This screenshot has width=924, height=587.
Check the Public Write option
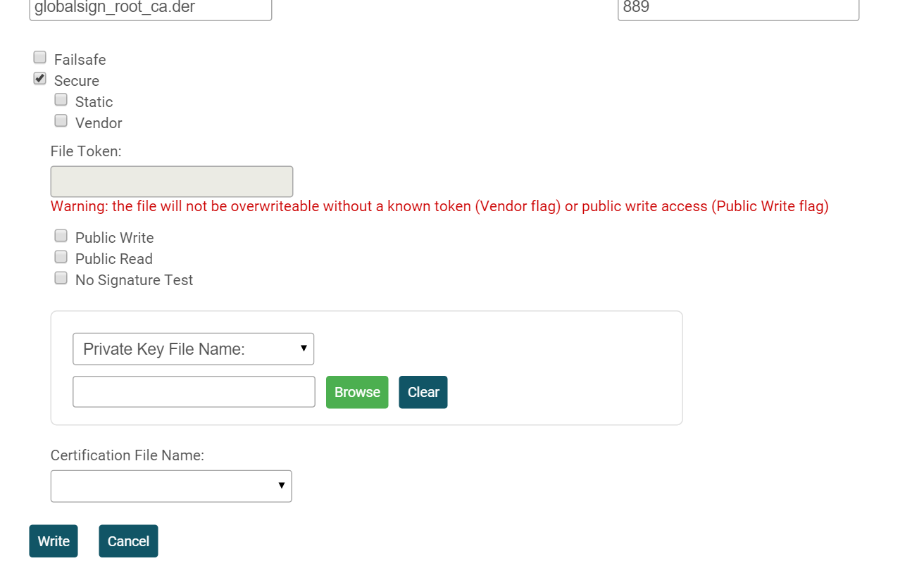pyautogui.click(x=61, y=236)
